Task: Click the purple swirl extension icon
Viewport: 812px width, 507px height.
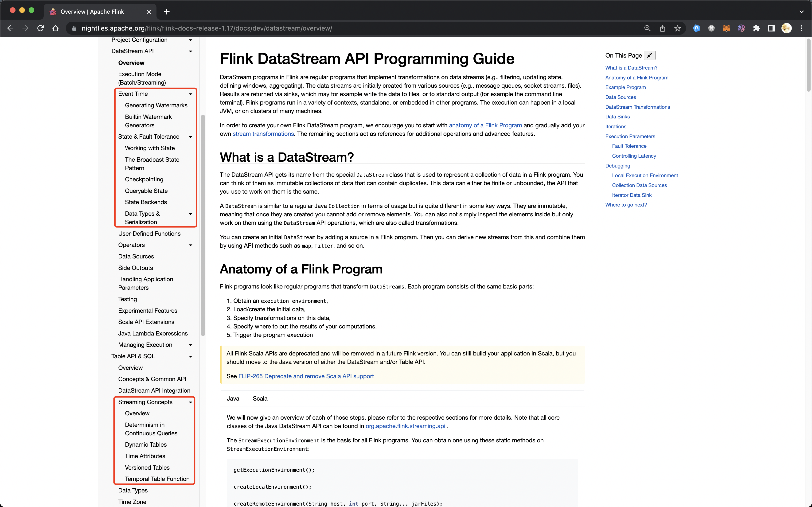Action: click(x=741, y=28)
